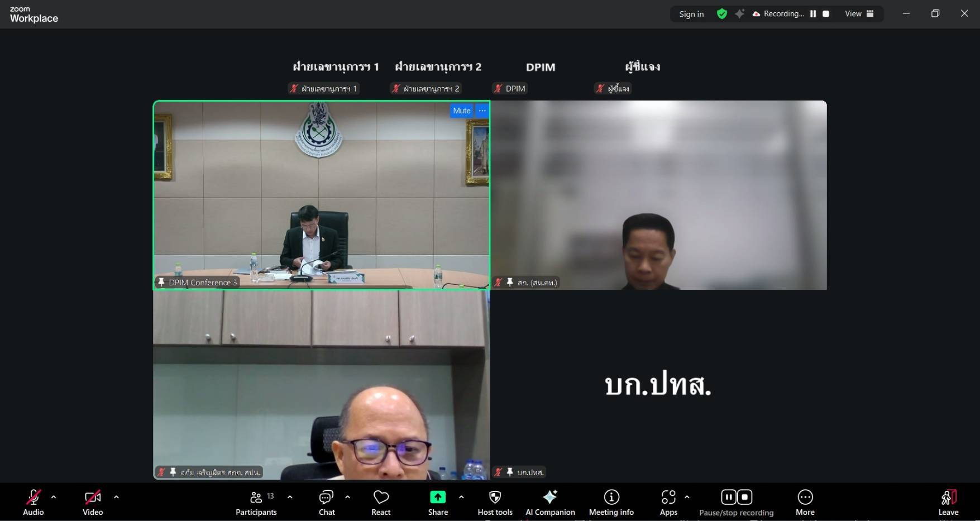Image resolution: width=980 pixels, height=521 pixels.
Task: Open the React emoji picker
Action: pos(381,501)
